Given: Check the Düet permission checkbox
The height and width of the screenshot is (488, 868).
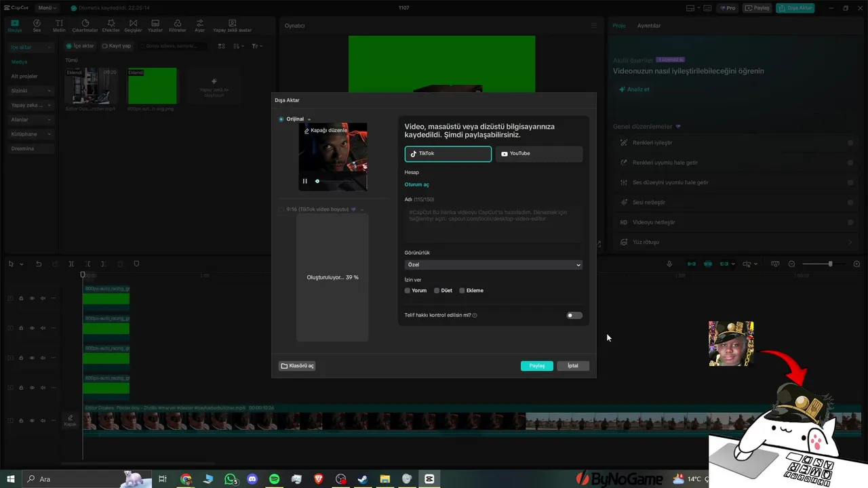Looking at the screenshot, I should 437,291.
